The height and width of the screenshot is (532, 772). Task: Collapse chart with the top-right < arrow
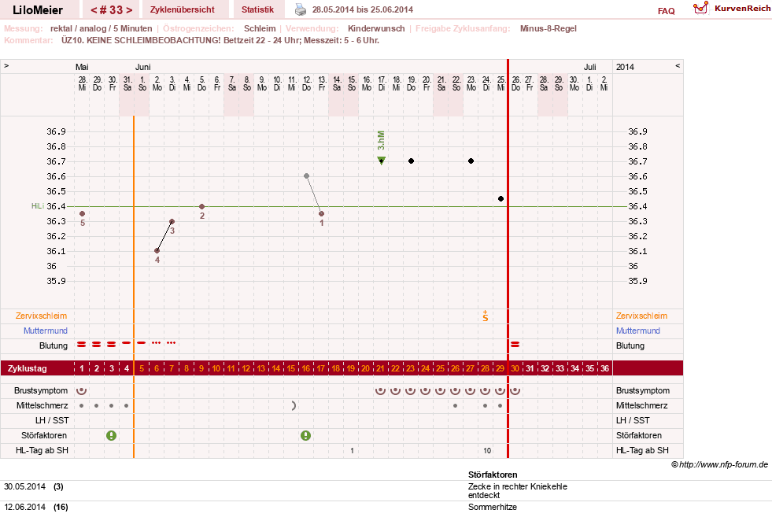point(678,65)
